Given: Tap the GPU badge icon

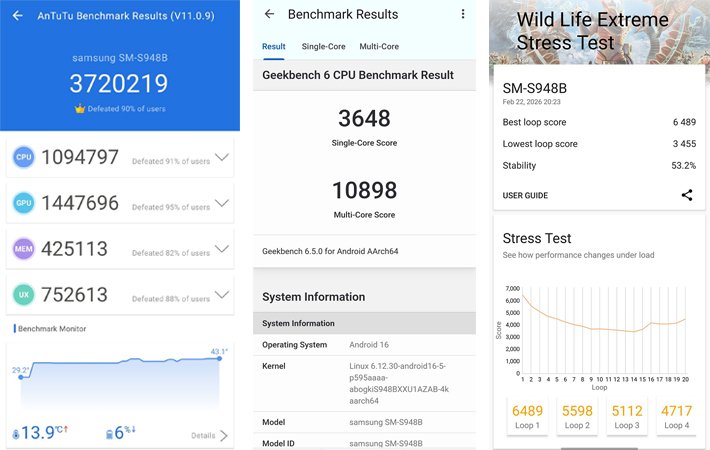Looking at the screenshot, I should pos(24,203).
